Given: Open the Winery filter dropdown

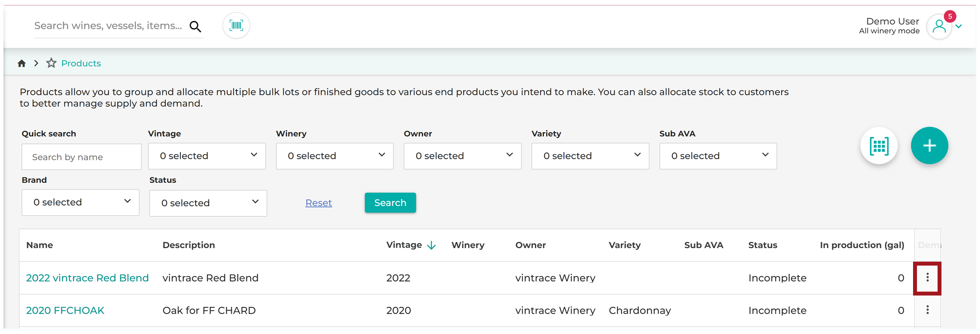Looking at the screenshot, I should point(335,157).
